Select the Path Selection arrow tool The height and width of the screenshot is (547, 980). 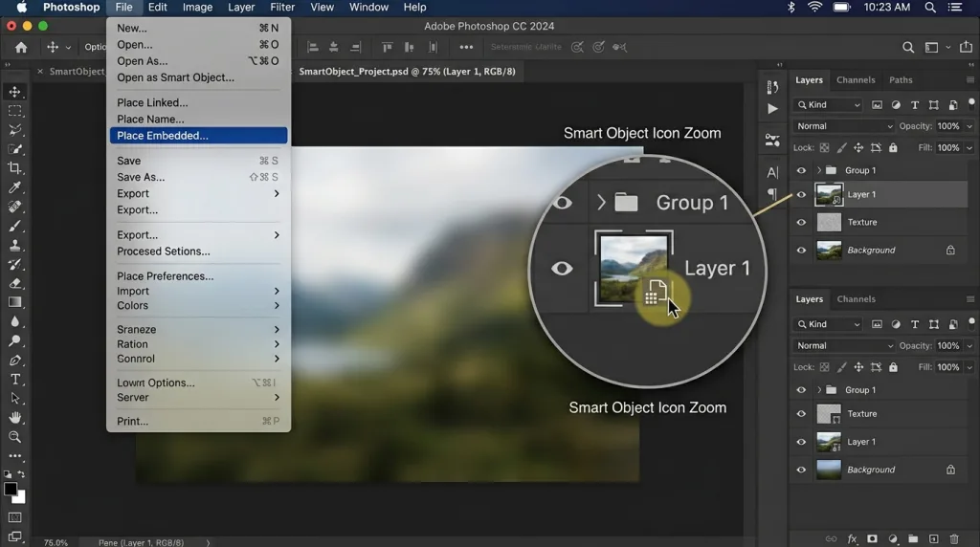tap(15, 399)
